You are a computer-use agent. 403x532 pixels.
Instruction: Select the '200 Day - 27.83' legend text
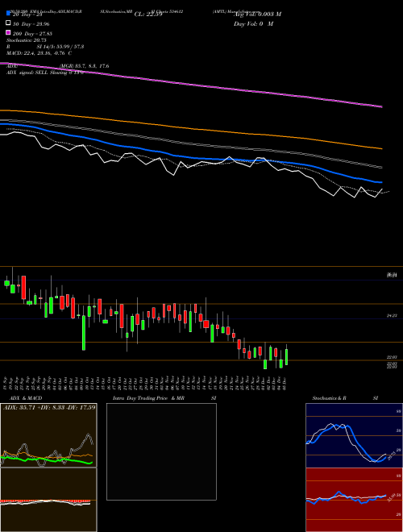point(32,34)
